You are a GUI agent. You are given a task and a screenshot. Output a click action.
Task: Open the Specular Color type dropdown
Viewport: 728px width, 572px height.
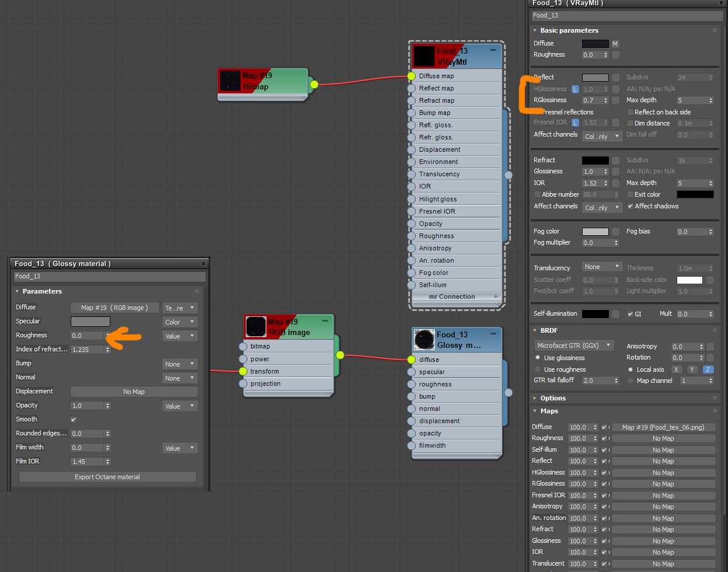[180, 322]
